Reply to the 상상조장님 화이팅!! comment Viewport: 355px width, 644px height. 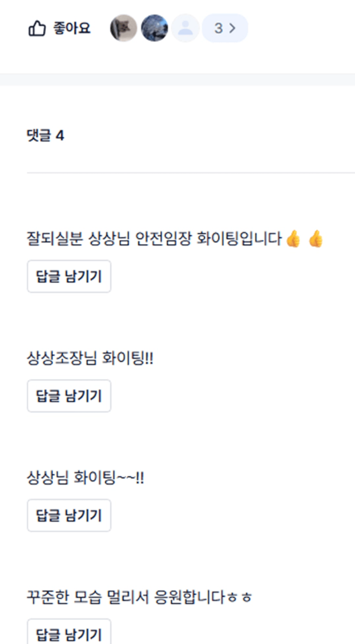click(x=69, y=396)
